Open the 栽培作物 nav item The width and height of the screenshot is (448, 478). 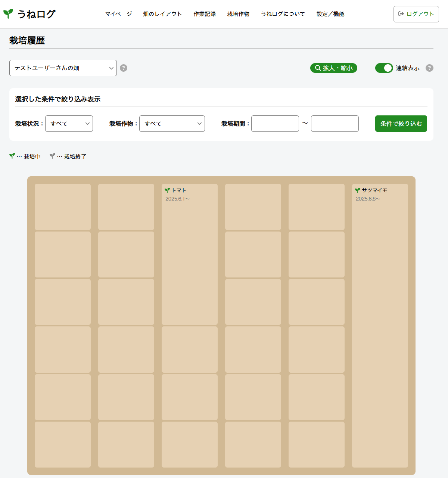[x=238, y=14]
